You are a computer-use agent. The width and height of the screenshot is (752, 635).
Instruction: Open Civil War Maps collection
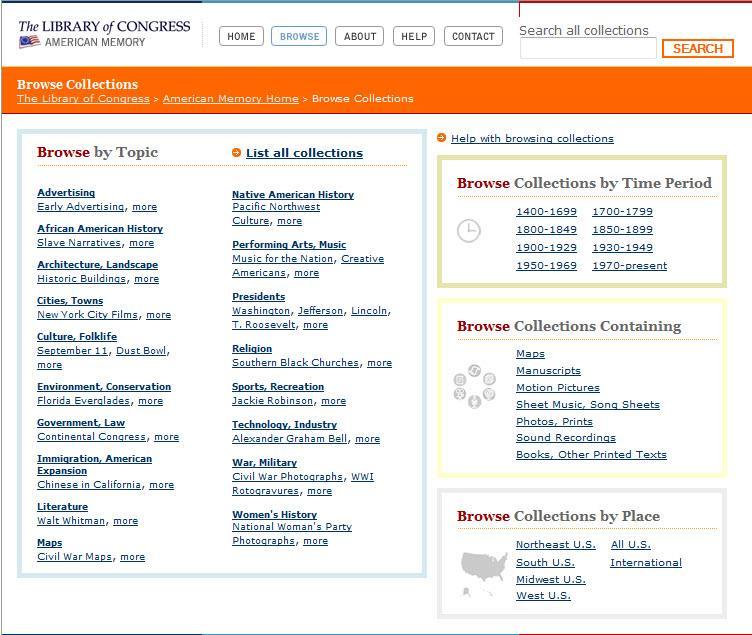tap(74, 556)
